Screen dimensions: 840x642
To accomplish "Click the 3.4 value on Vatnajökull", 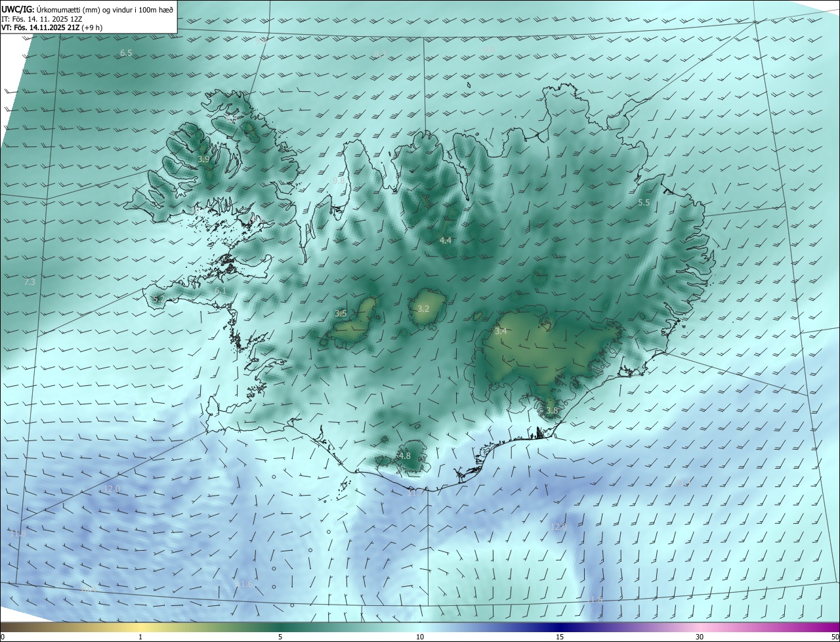I will [501, 332].
